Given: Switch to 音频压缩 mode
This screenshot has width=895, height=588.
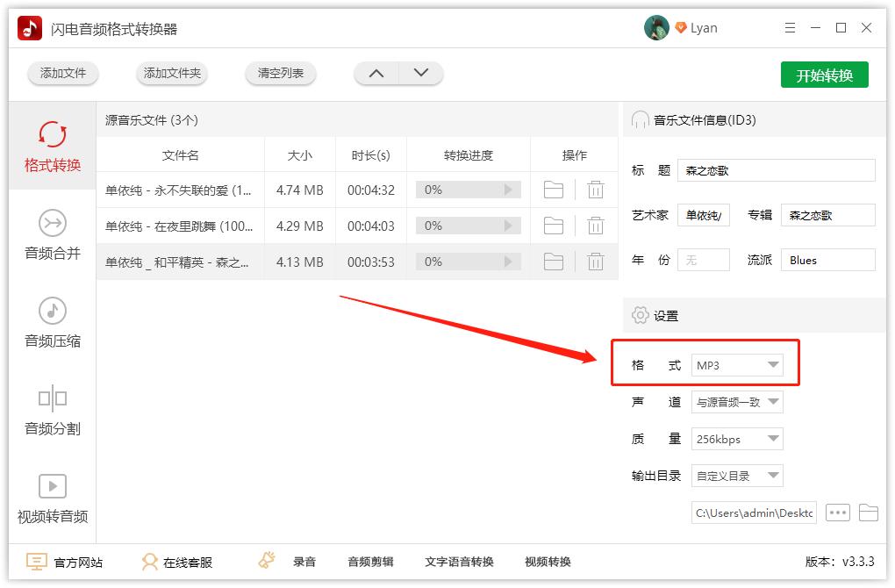Looking at the screenshot, I should coord(51,323).
